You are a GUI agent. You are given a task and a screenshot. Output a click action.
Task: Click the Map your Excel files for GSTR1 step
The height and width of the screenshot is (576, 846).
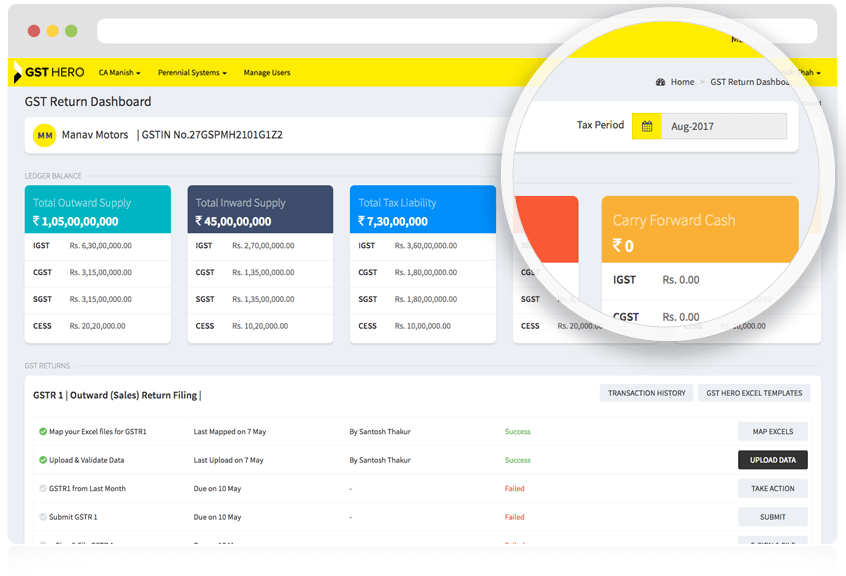point(98,431)
